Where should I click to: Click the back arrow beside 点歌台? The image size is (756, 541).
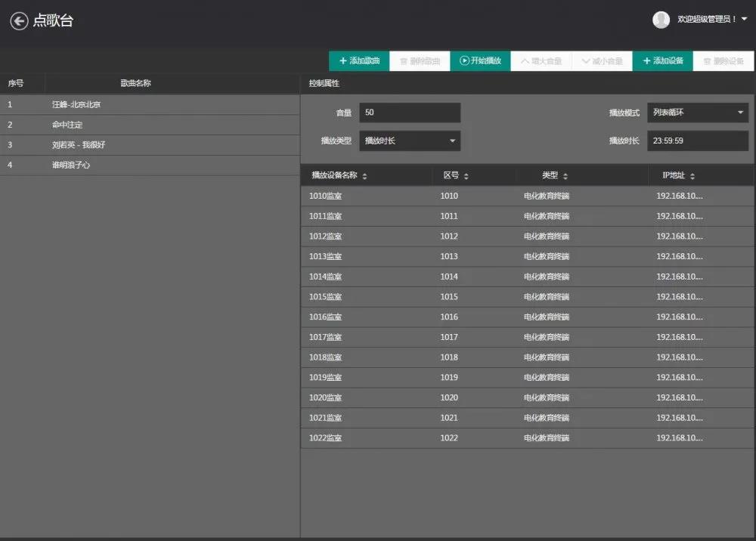click(x=19, y=21)
